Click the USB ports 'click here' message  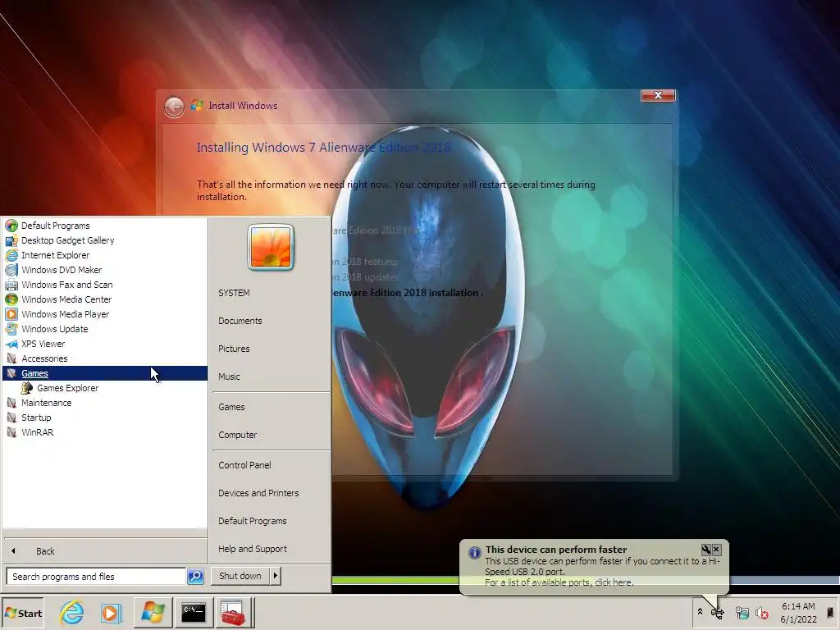coord(559,582)
